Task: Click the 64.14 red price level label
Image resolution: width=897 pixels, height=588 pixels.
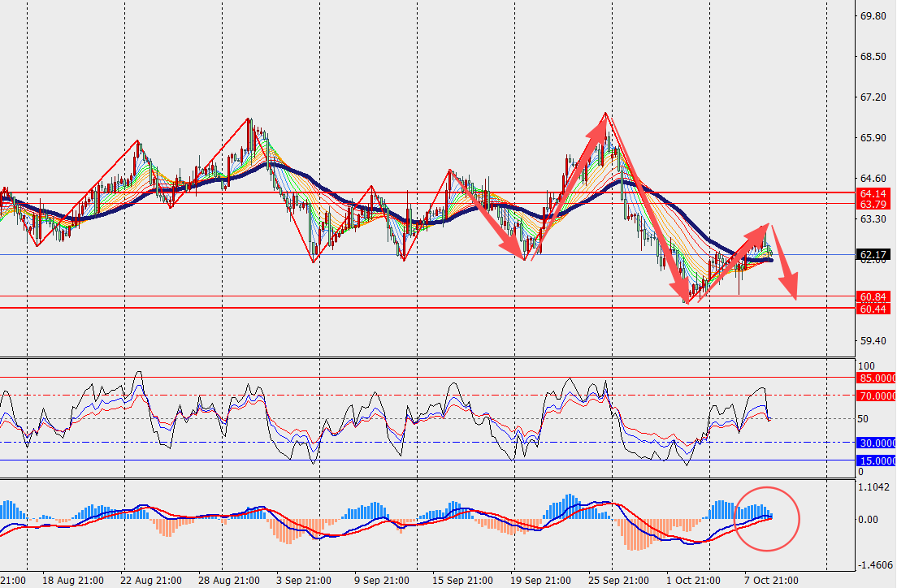Action: pyautogui.click(x=874, y=193)
